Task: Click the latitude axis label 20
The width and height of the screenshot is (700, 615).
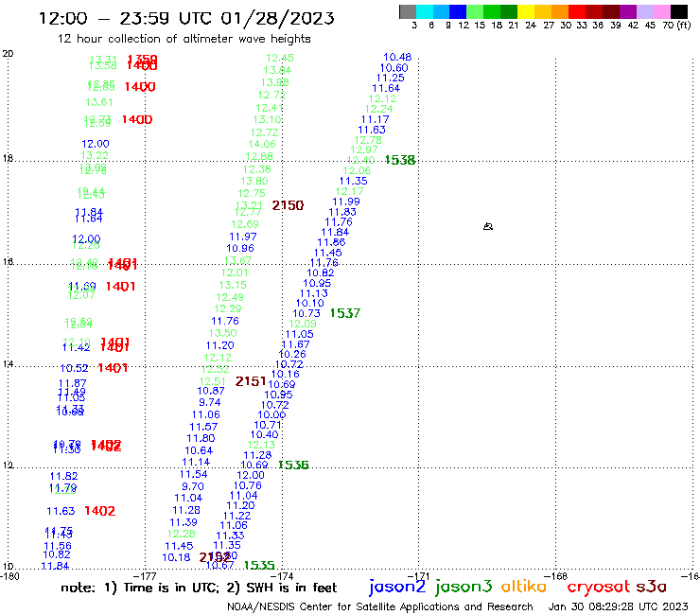Action: coord(8,54)
